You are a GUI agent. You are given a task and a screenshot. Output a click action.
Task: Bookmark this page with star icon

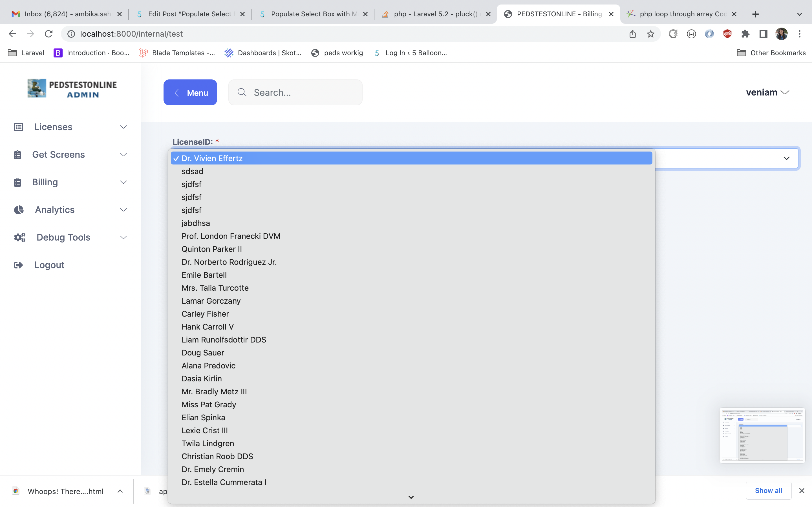pyautogui.click(x=651, y=34)
